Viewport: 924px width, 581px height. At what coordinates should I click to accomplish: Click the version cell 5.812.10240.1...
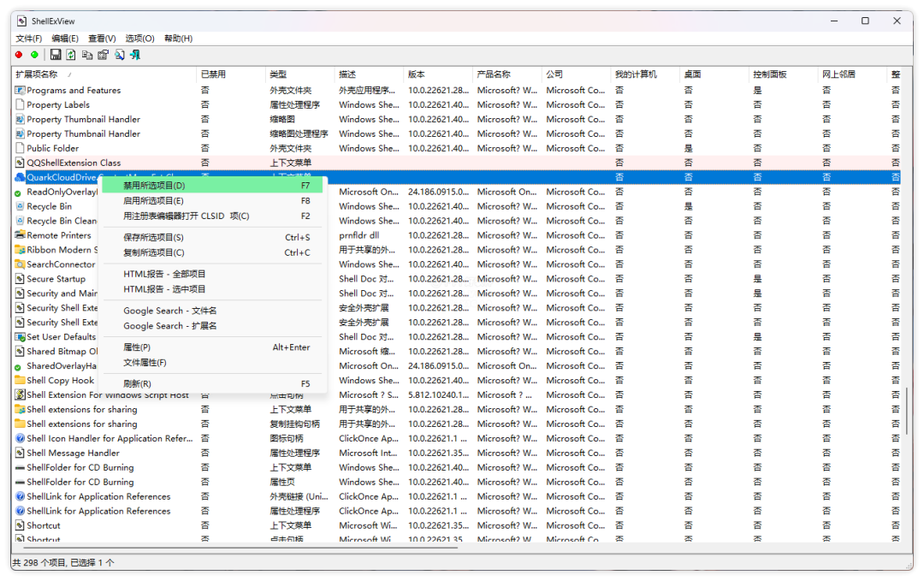[x=438, y=394]
